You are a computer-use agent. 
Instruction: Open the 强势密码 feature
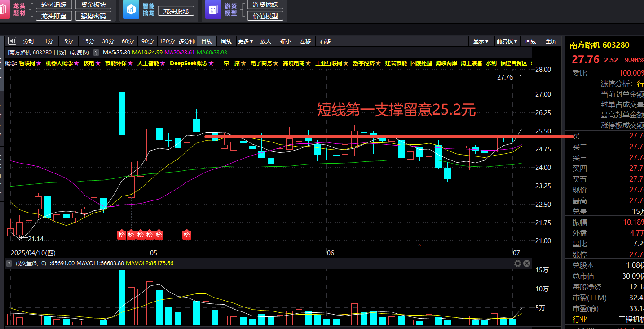(x=93, y=16)
